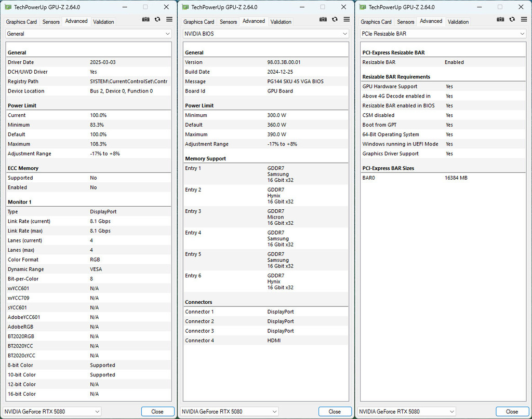The height and width of the screenshot is (419, 532).
Task: Open Validation tab in the Resizable BAR window
Action: [x=458, y=22]
